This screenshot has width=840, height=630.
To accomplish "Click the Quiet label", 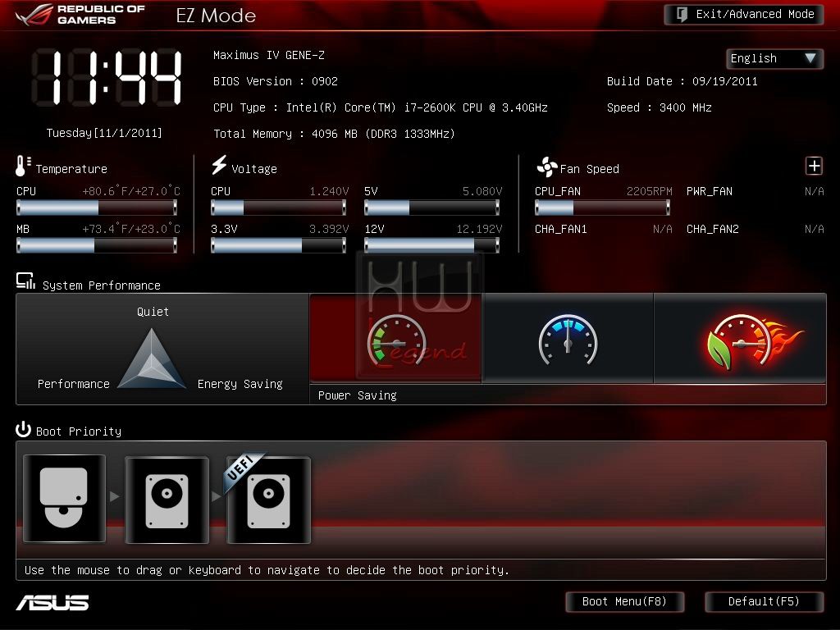I will pos(153,312).
